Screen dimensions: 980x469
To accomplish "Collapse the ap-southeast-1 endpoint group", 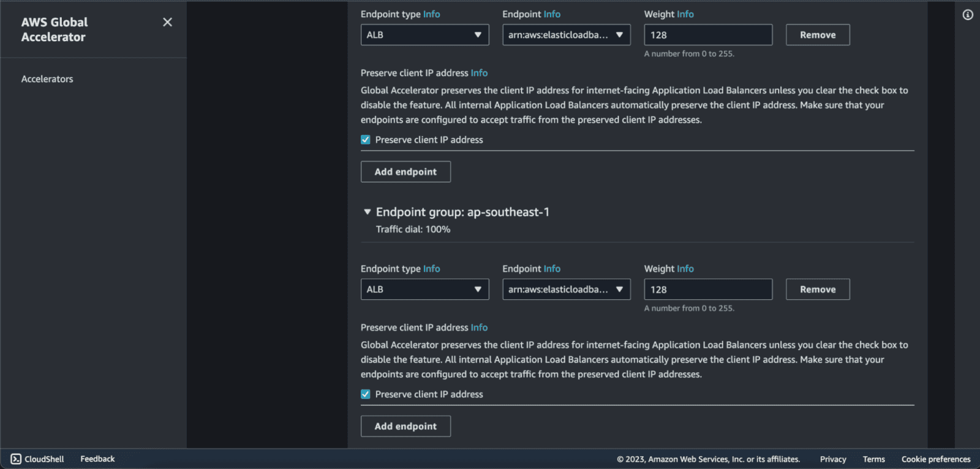I will (x=367, y=212).
